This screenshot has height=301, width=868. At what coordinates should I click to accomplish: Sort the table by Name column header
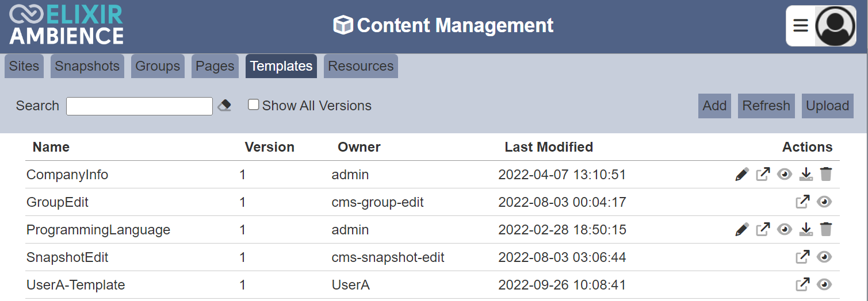tap(51, 147)
